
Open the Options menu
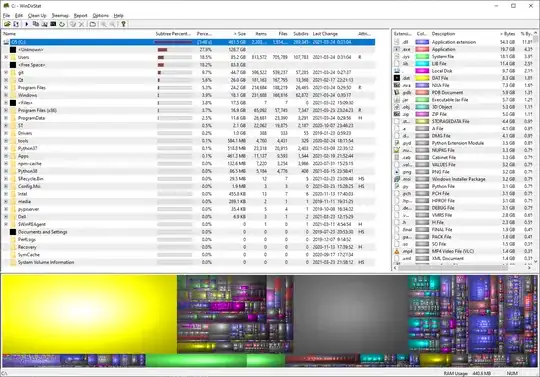click(101, 15)
